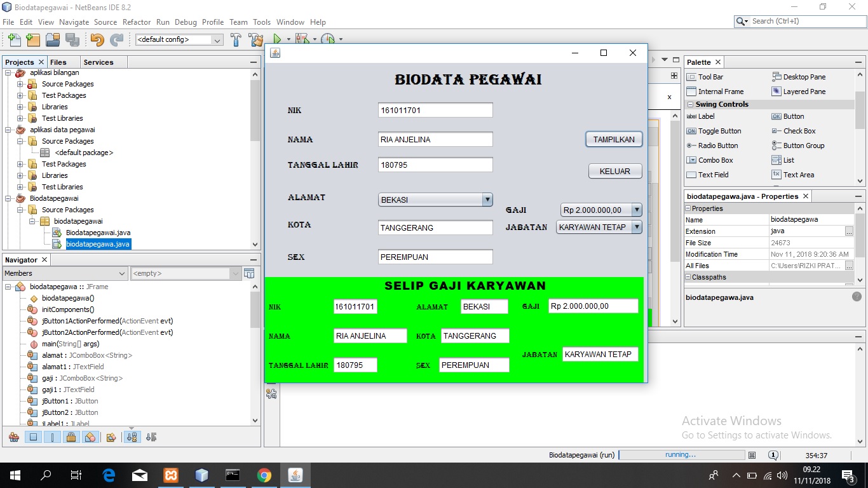Build the project with the hammer icon
Screen dimensions: 868x488
tap(236, 39)
